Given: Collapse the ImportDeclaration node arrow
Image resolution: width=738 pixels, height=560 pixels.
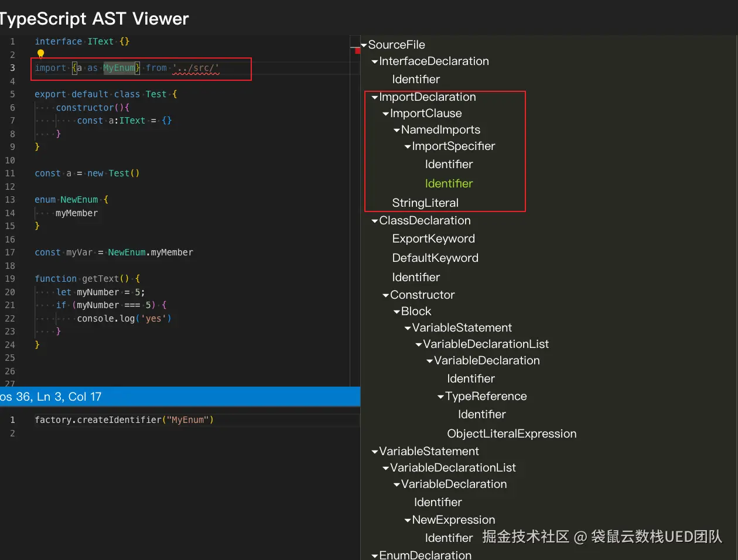Looking at the screenshot, I should (375, 97).
